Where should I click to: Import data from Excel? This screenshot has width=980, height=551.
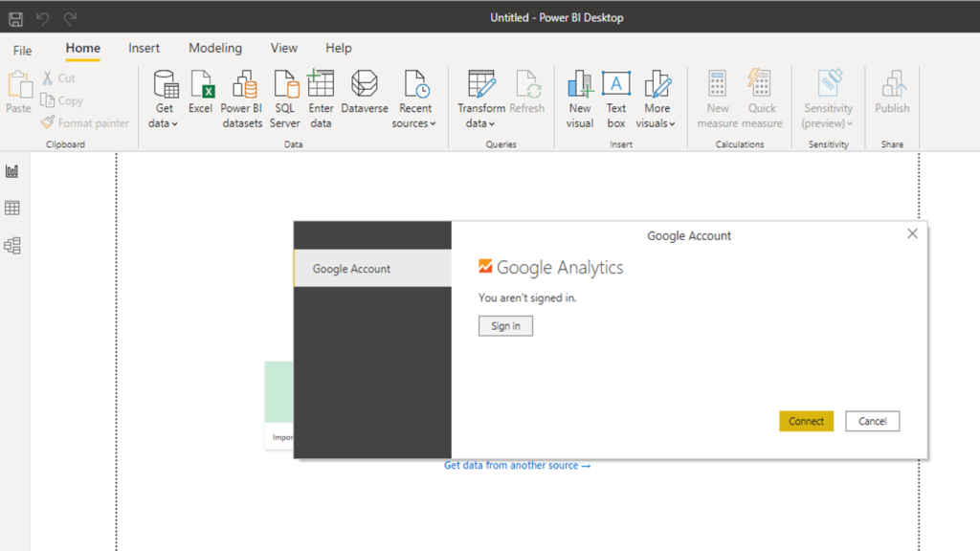(201, 92)
